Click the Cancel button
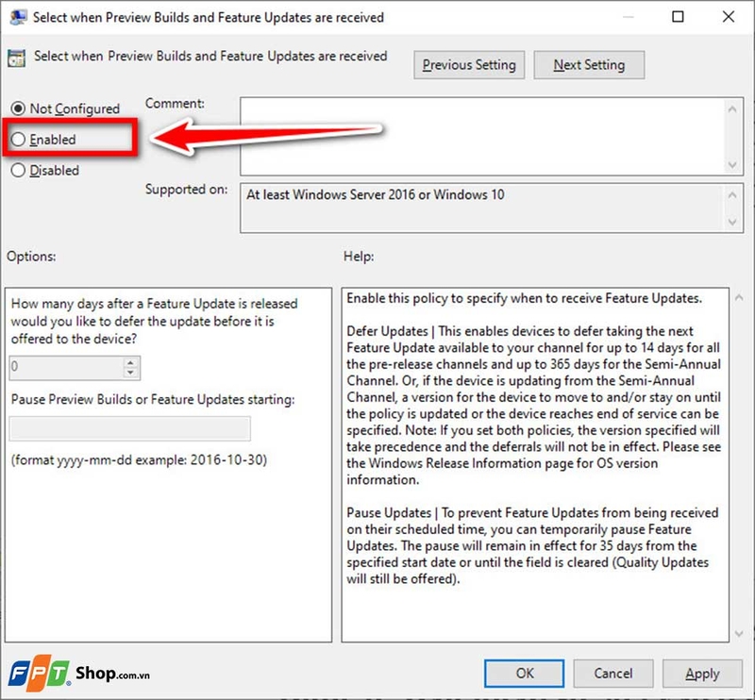Viewport: 755px width, 700px height. coord(612,673)
